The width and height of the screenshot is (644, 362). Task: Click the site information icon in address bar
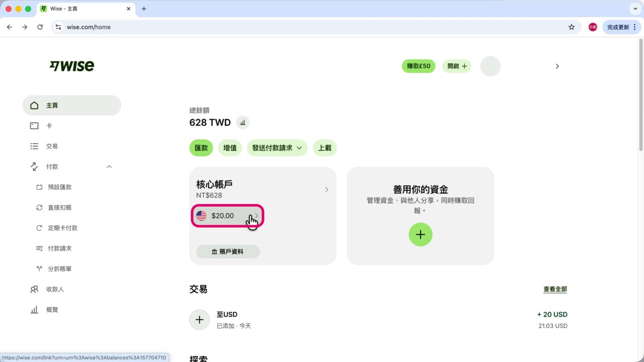[x=58, y=27]
